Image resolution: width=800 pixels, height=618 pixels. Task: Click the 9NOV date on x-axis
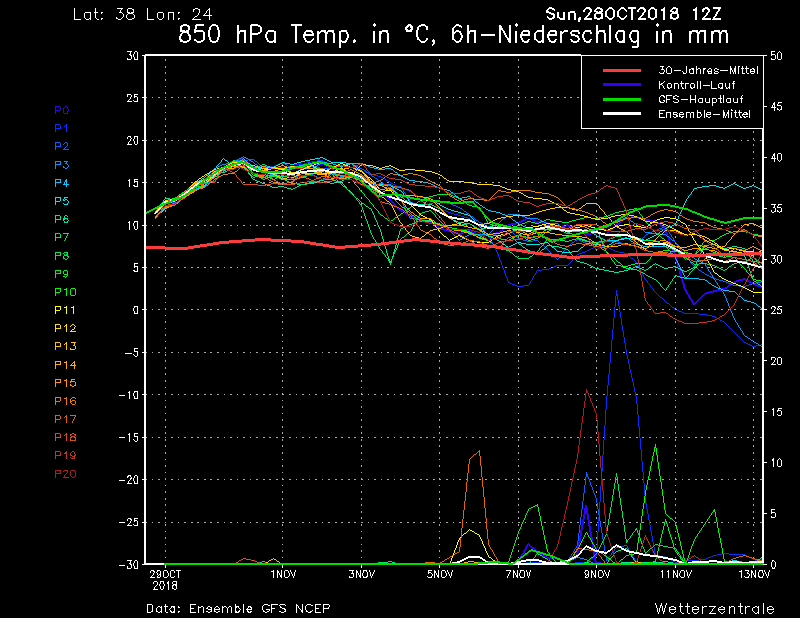(597, 575)
